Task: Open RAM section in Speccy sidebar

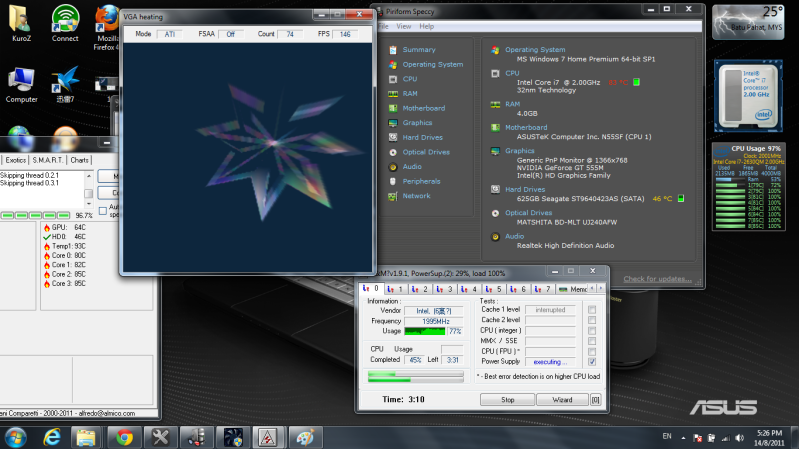Action: 408,93
